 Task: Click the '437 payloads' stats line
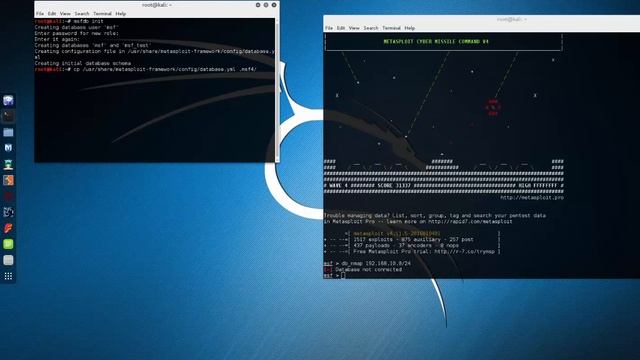coord(406,246)
